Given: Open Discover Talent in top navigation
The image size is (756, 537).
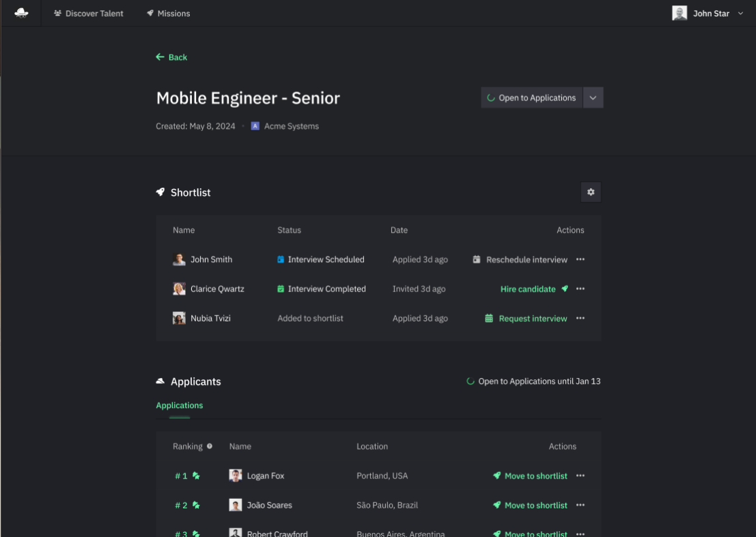Looking at the screenshot, I should (x=89, y=14).
